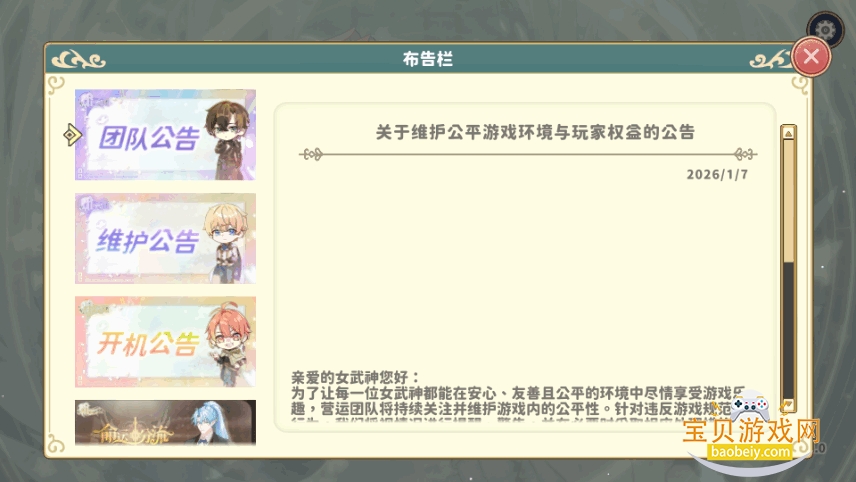The width and height of the screenshot is (856, 482).
Task: Click the diamond selection marker beside 团队公告
Action: pos(72,135)
